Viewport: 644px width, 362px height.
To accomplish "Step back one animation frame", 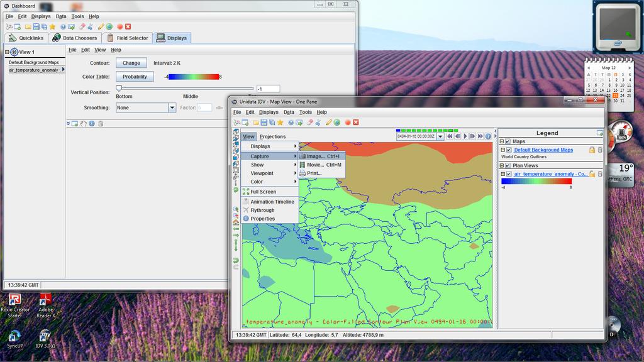I will pyautogui.click(x=457, y=136).
